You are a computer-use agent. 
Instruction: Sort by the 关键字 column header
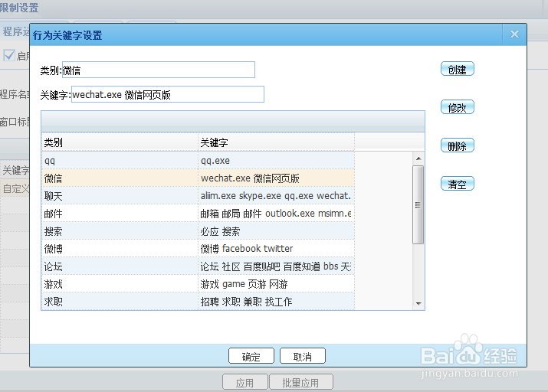(x=276, y=142)
